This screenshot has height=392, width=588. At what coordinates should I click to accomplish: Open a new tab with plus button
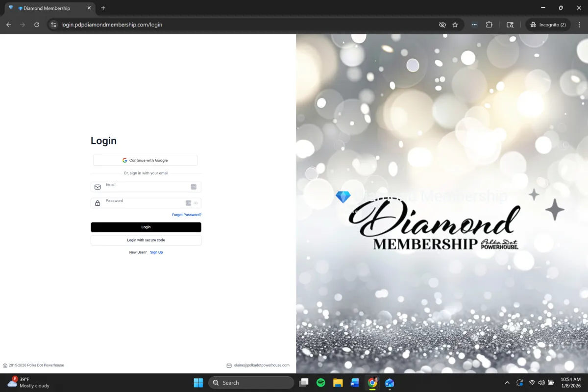(103, 8)
